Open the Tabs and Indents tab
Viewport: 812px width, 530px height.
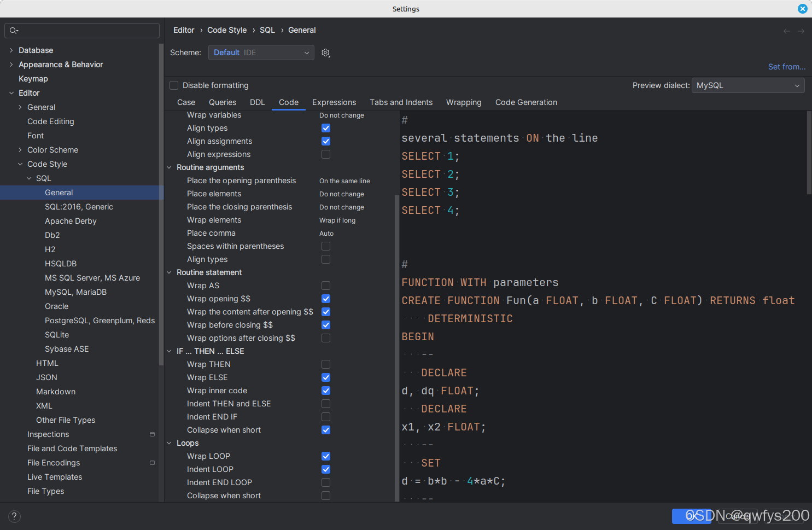[x=401, y=102]
